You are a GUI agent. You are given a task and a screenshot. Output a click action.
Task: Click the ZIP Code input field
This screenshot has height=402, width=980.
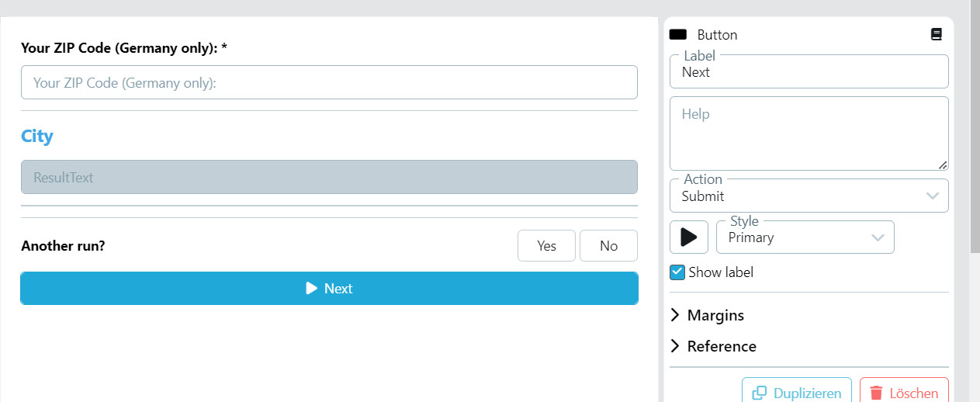coord(329,82)
